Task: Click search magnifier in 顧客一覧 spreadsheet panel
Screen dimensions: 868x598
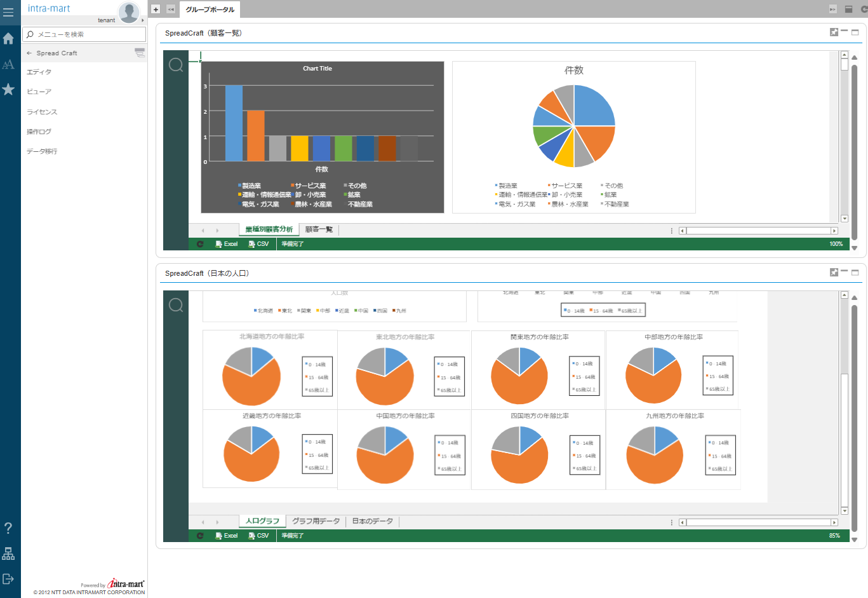Action: tap(176, 65)
